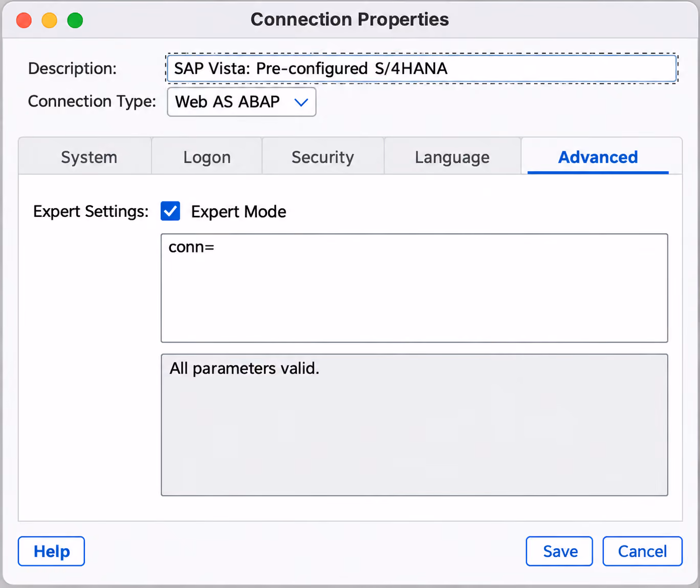The image size is (700, 588).
Task: Click the Description label
Action: (73, 69)
